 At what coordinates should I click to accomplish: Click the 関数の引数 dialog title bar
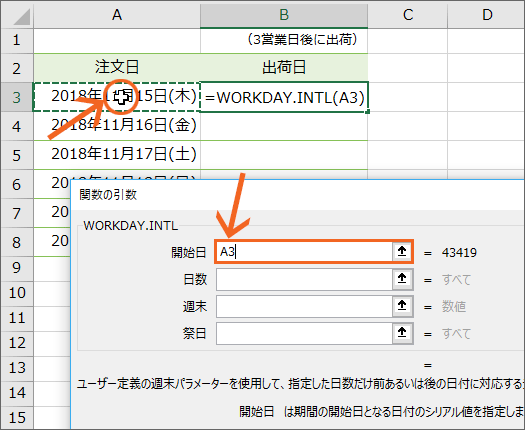click(298, 195)
